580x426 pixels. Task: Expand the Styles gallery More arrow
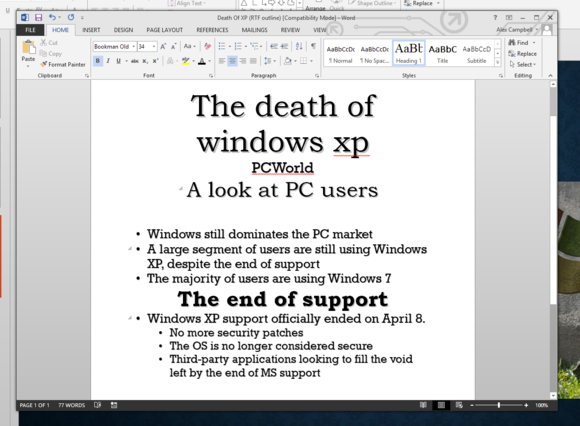[x=498, y=62]
